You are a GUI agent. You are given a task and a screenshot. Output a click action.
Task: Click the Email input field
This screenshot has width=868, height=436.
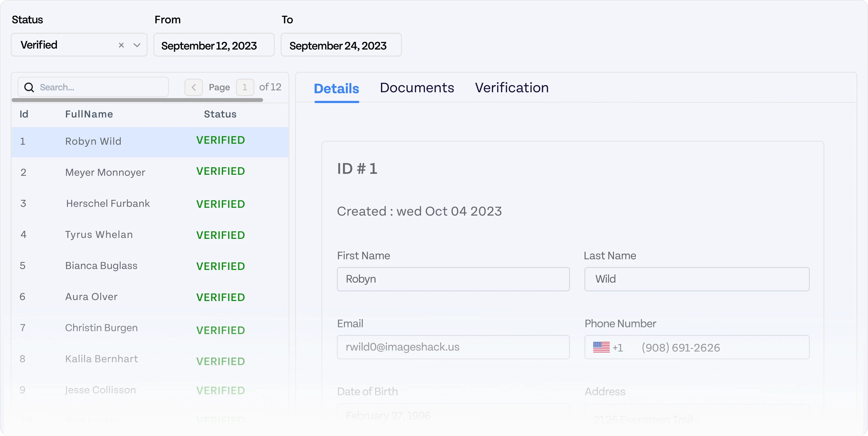coord(453,347)
